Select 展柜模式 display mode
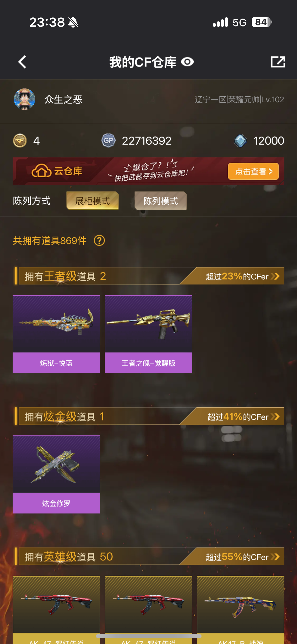This screenshot has width=297, height=644. pyautogui.click(x=92, y=201)
